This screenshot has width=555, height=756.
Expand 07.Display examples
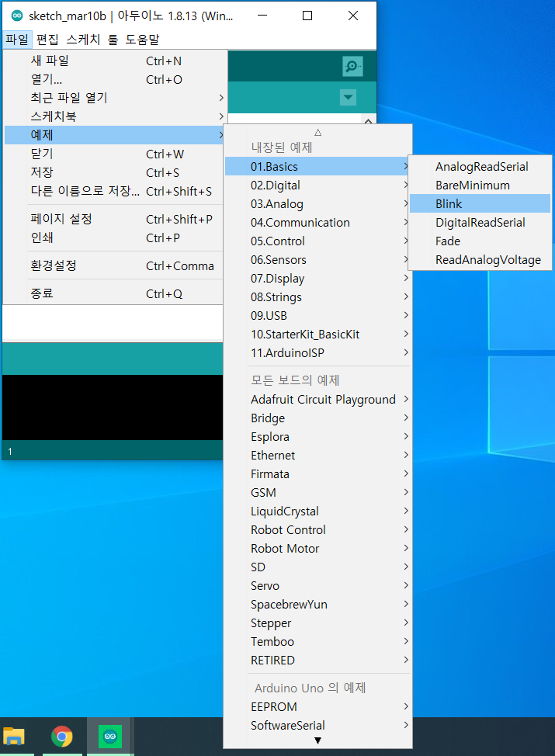point(317,278)
